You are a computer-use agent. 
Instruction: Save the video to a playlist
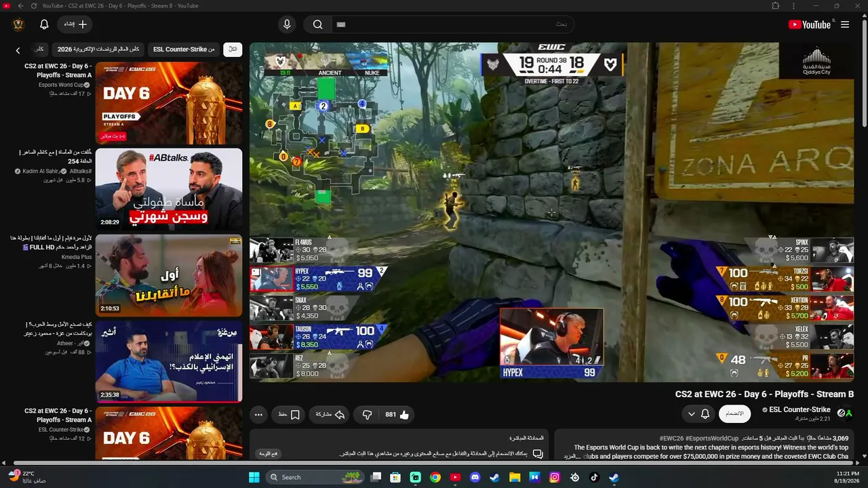click(288, 415)
